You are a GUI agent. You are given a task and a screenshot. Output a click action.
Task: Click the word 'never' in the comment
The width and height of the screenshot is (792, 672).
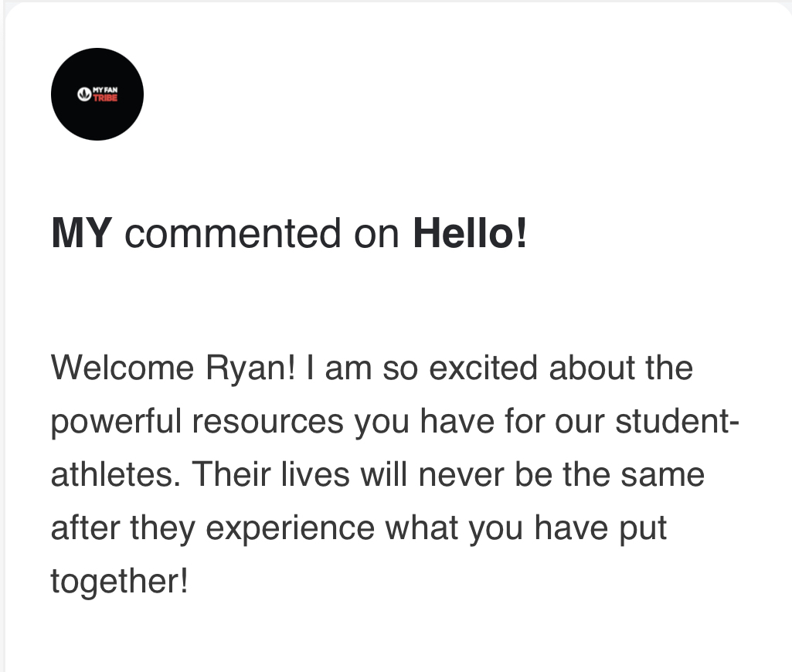point(461,476)
